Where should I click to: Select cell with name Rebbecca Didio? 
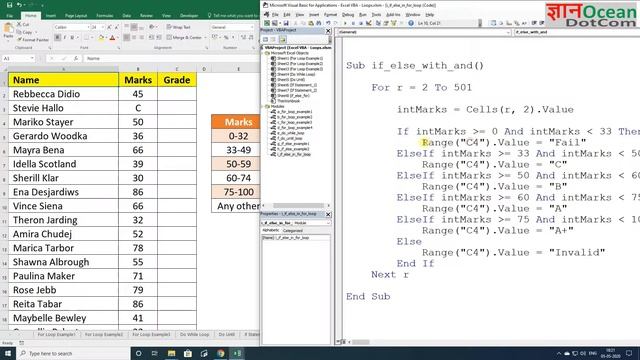click(63, 94)
